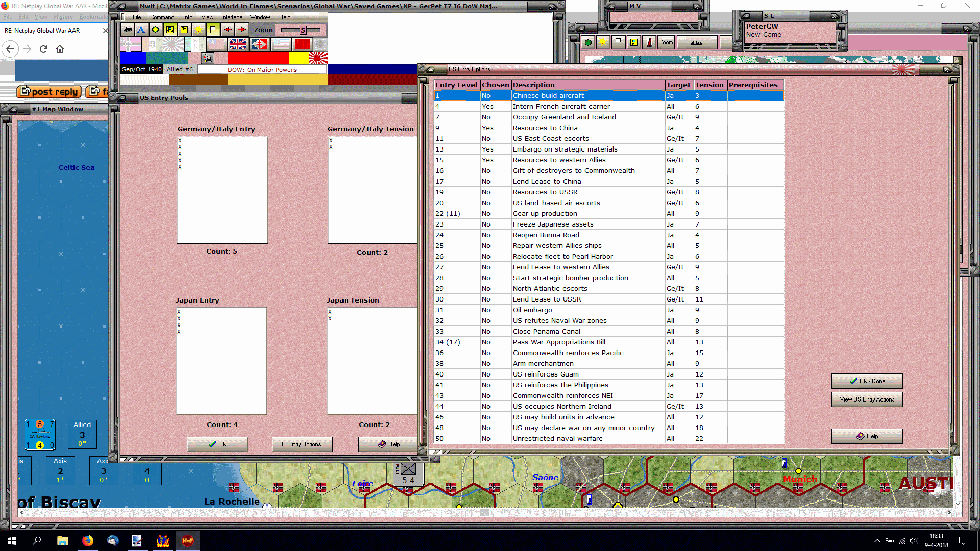This screenshot has width=980, height=551.
Task: Click Help in US Entry Pools window
Action: click(x=389, y=444)
